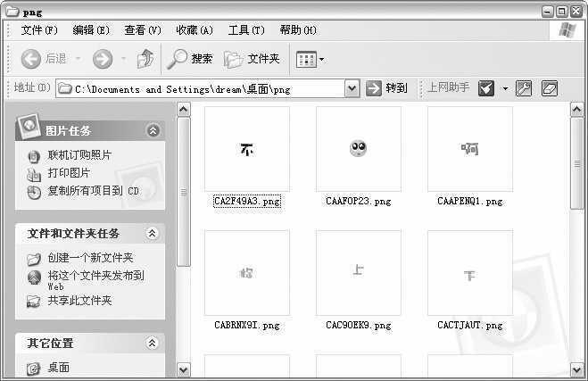Image resolution: width=588 pixels, height=381 pixels.
Task: Click the 桌面 desktop icon in 其它位置
Action: coord(34,368)
